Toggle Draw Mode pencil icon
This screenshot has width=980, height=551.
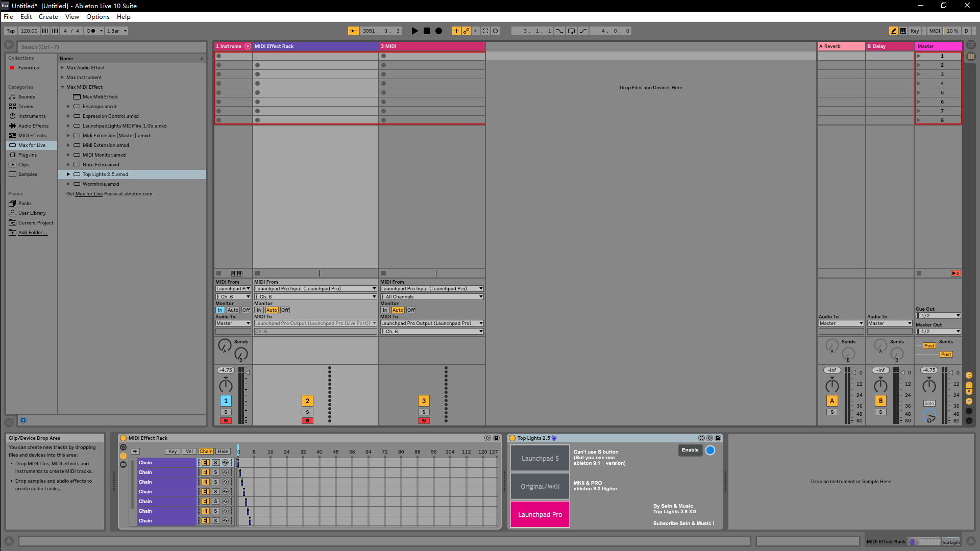click(x=893, y=31)
